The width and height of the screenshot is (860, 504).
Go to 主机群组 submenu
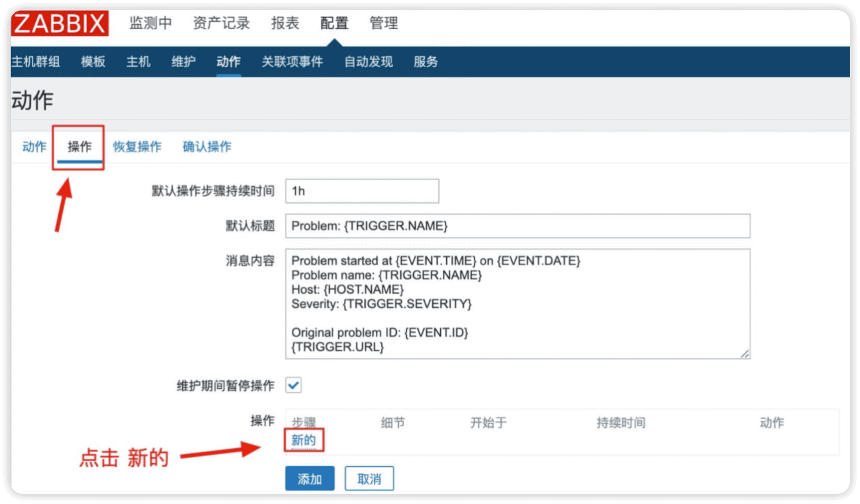[35, 62]
